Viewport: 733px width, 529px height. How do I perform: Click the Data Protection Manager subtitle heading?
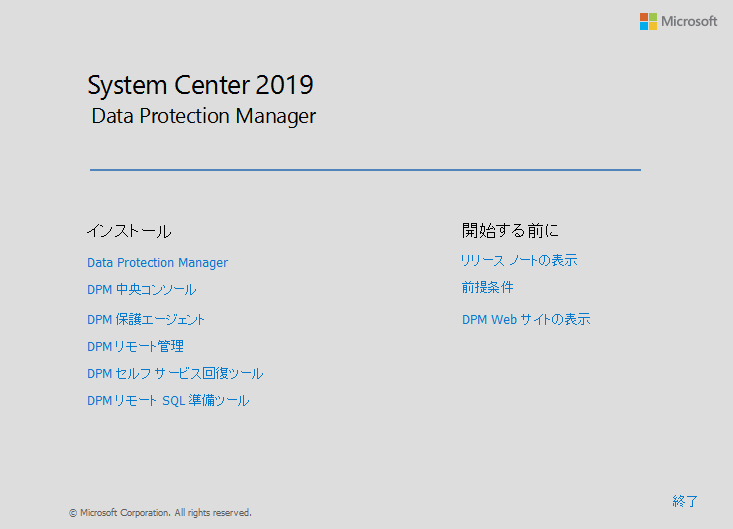(204, 116)
